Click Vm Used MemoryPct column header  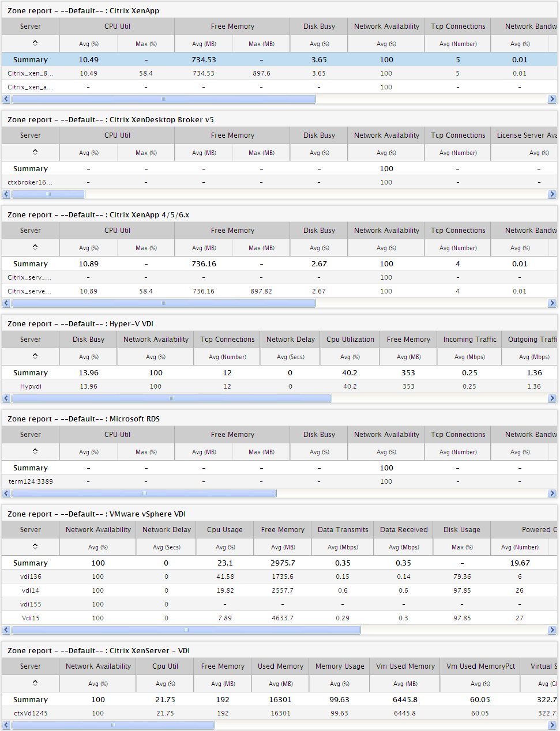tap(480, 666)
